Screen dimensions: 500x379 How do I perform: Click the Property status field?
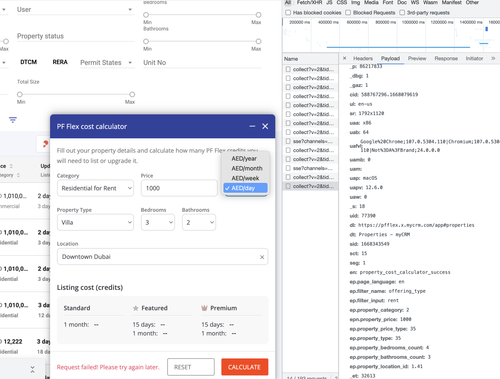(x=75, y=36)
